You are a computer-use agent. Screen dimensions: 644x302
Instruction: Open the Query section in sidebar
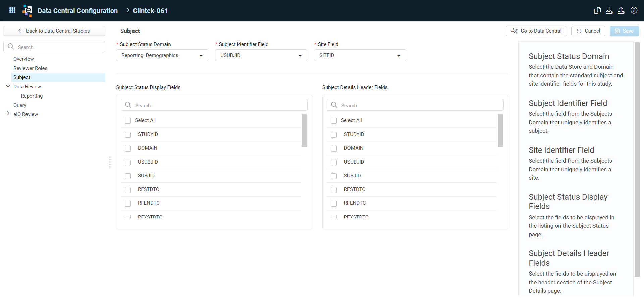tap(20, 105)
